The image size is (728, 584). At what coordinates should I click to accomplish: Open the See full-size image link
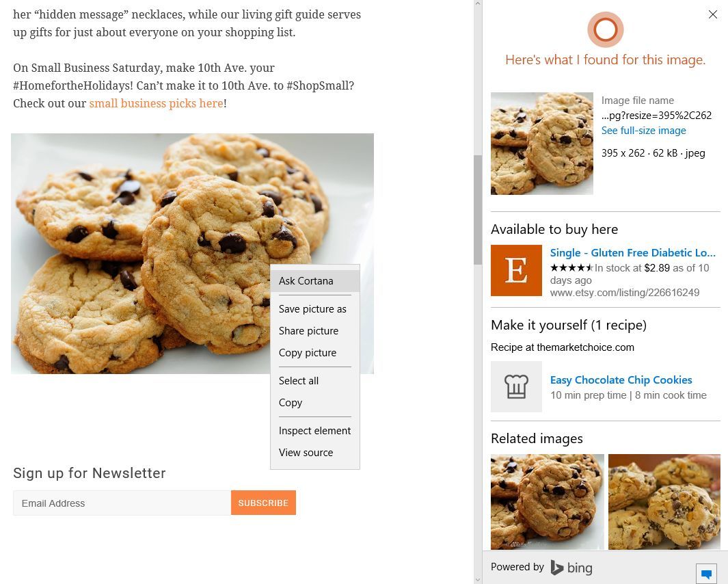643,130
